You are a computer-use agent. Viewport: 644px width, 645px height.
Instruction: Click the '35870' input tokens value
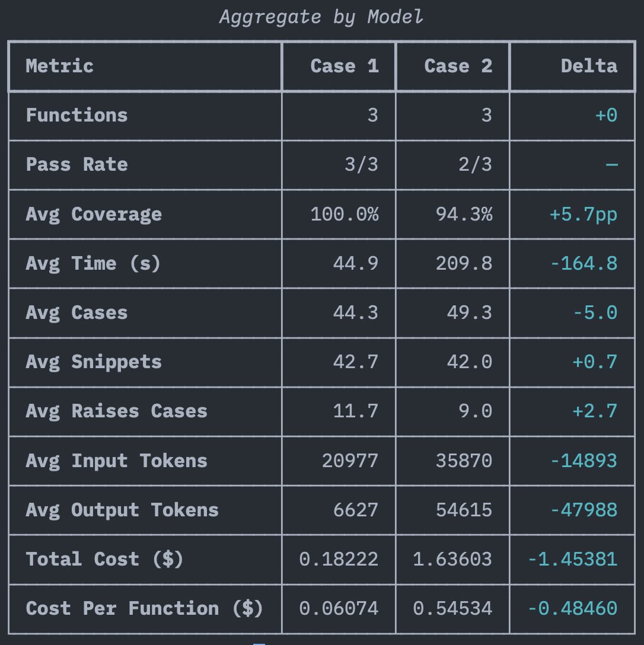[464, 461]
